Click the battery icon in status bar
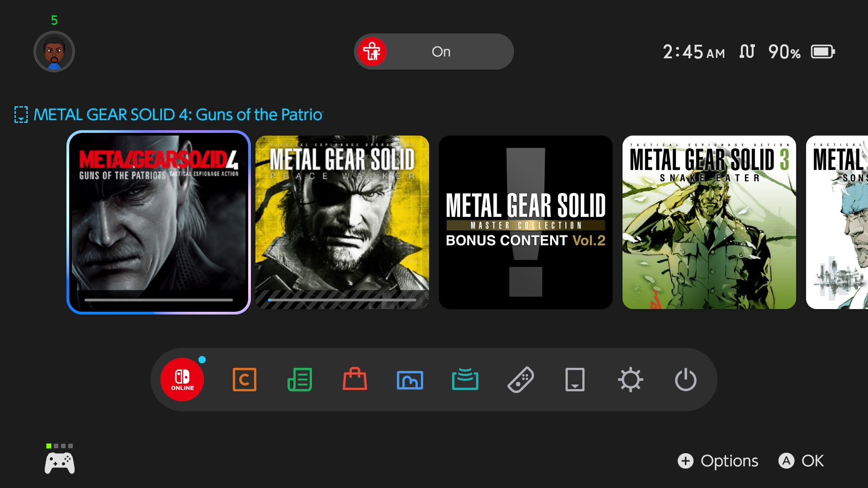The image size is (868, 488). pos(823,52)
